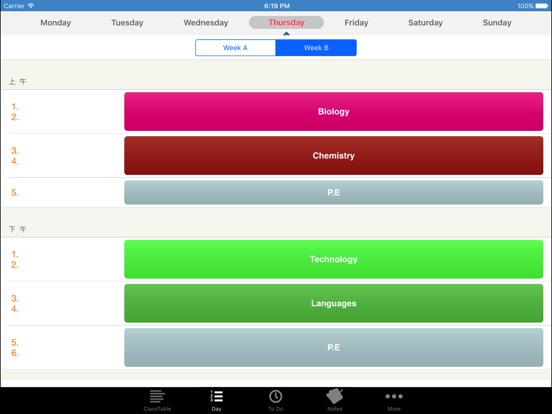Switch to Week B schedule
The width and height of the screenshot is (552, 414).
point(316,48)
